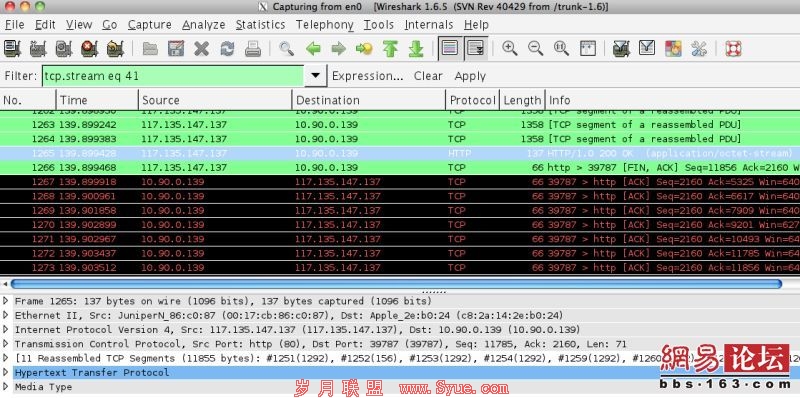Save this capture file icon
This screenshot has width=800, height=398.
pos(176,49)
